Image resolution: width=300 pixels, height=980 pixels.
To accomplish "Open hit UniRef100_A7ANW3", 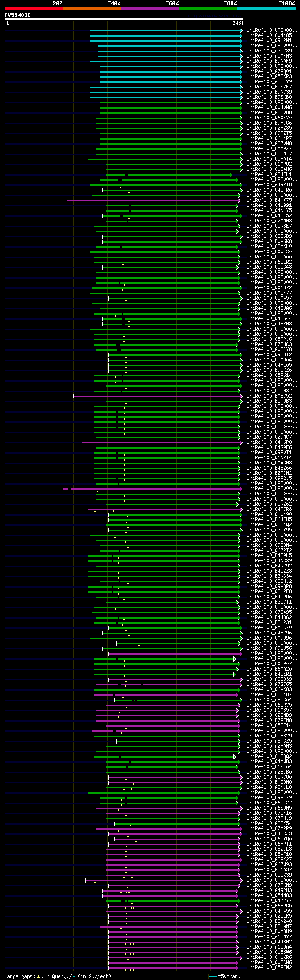I will (x=269, y=221).
